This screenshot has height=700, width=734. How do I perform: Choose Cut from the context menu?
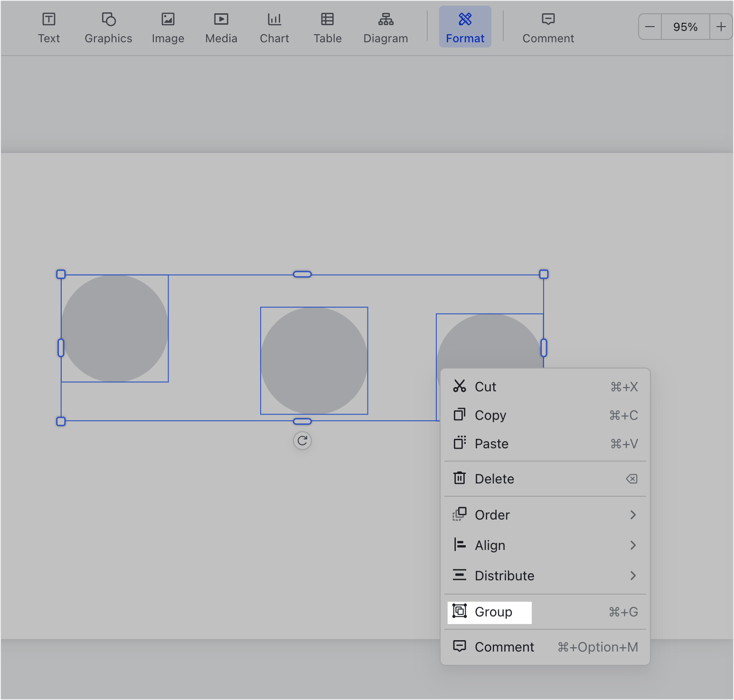pos(486,387)
